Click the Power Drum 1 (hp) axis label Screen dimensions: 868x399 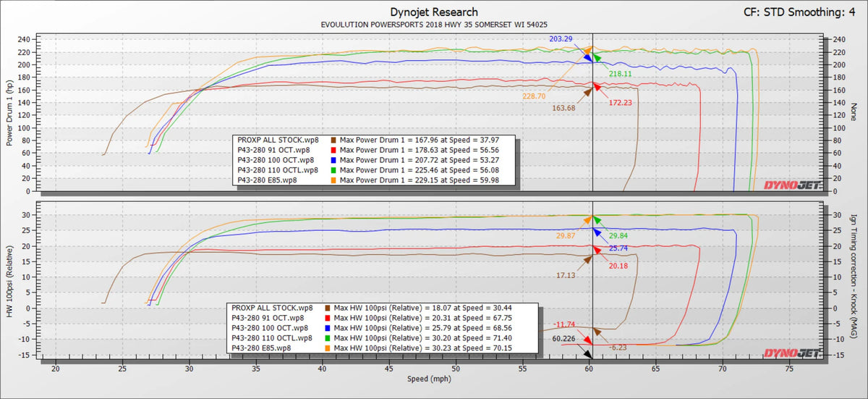point(9,112)
